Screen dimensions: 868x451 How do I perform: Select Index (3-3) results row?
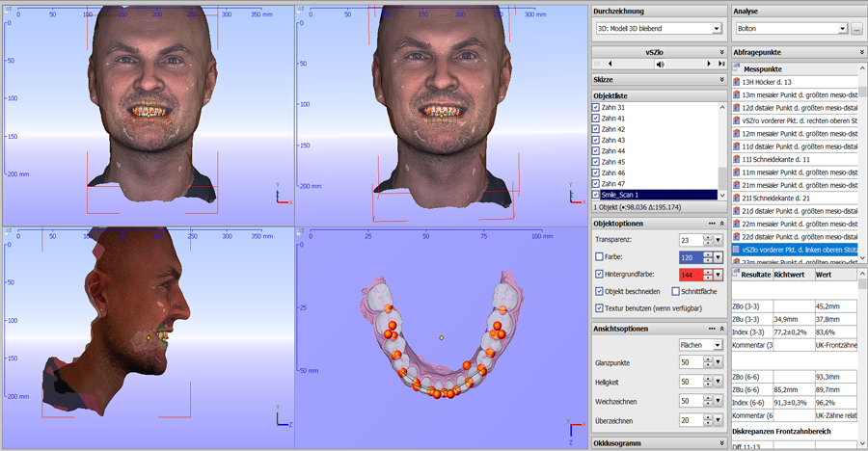tap(795, 332)
